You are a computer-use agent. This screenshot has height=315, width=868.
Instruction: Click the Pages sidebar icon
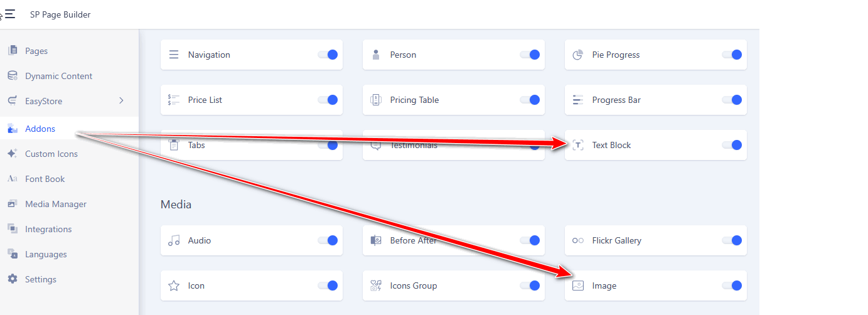[13, 51]
